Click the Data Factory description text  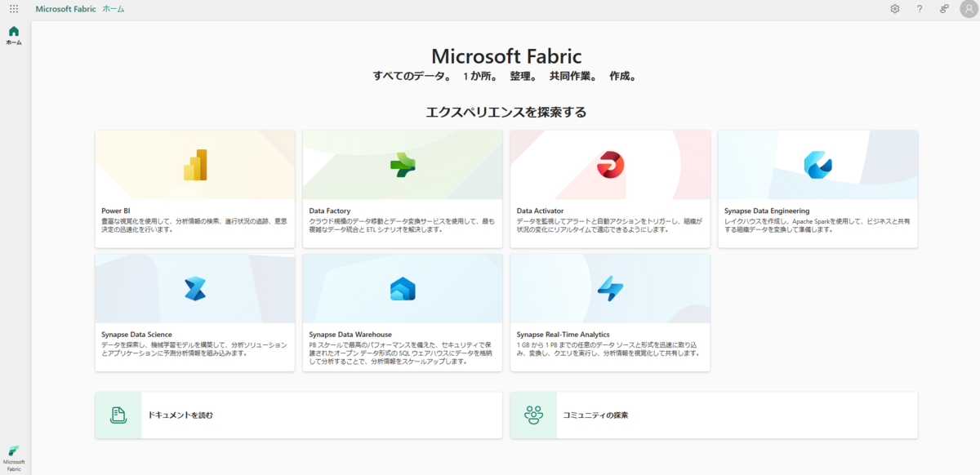[x=402, y=225]
